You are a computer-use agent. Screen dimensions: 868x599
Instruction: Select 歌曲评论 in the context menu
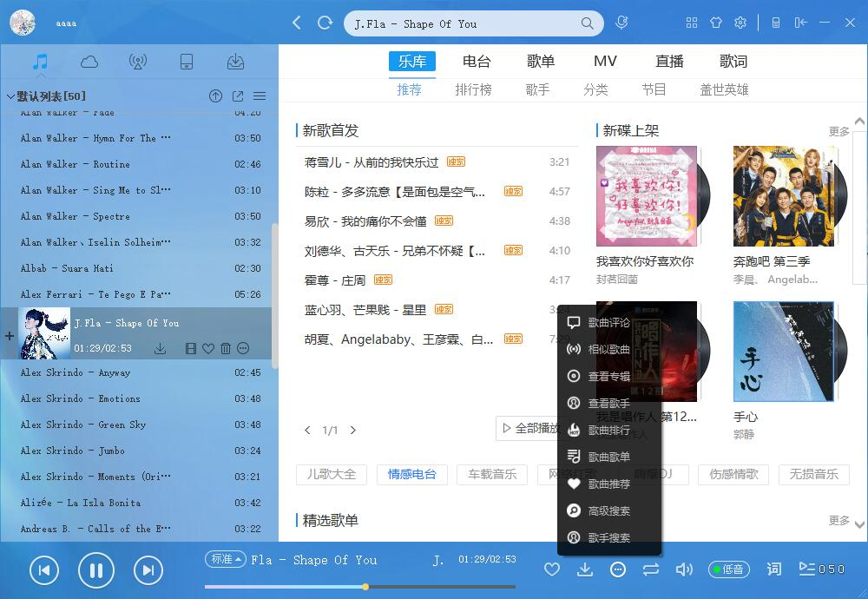tap(609, 322)
